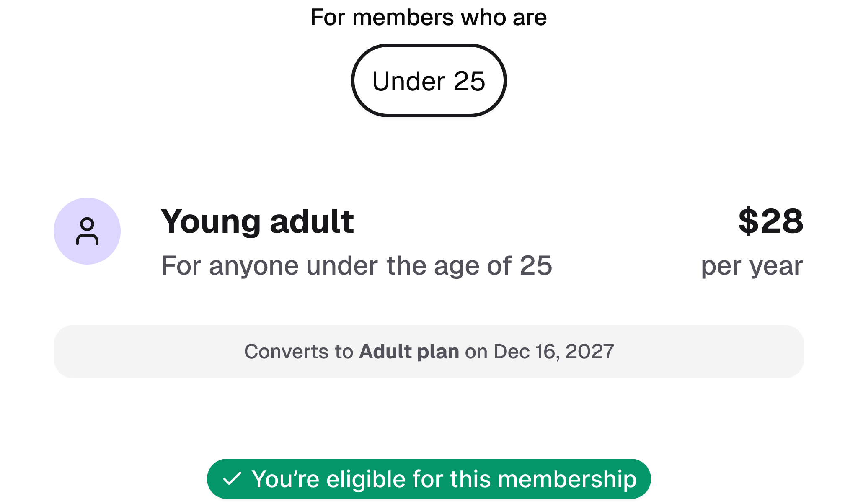Viewport: 858px width, 504px height.
Task: Click the Young adult plan title
Action: click(257, 221)
